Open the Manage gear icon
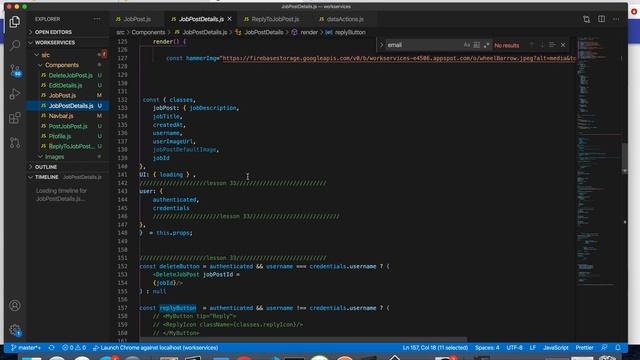The height and width of the screenshot is (360, 640). 15,330
